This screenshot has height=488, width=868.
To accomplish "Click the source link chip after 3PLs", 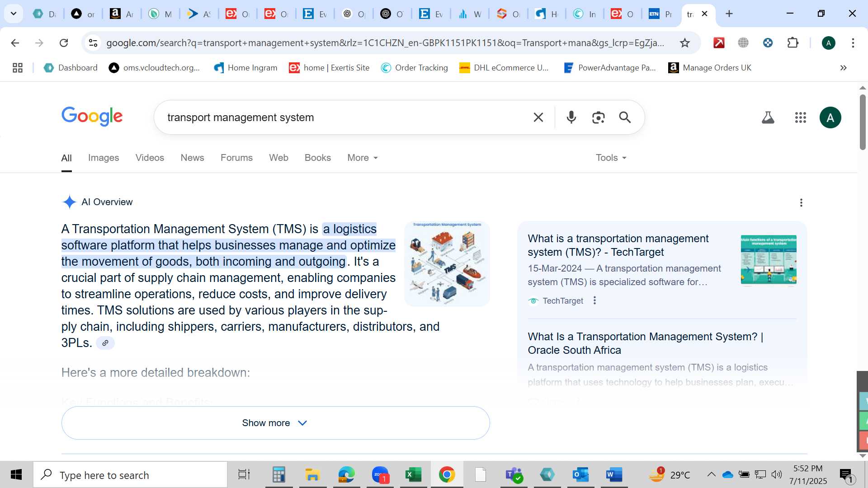I will pos(105,343).
